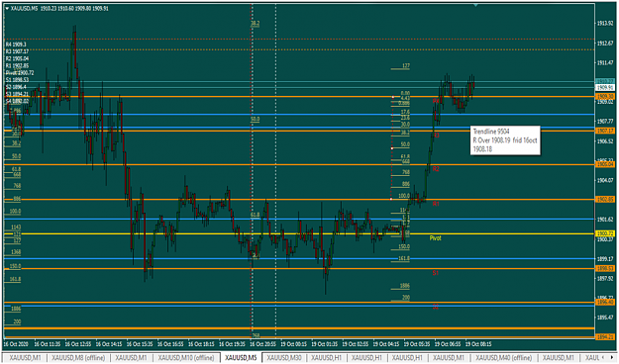Click the Trendline 9504 tooltip box

[505, 140]
